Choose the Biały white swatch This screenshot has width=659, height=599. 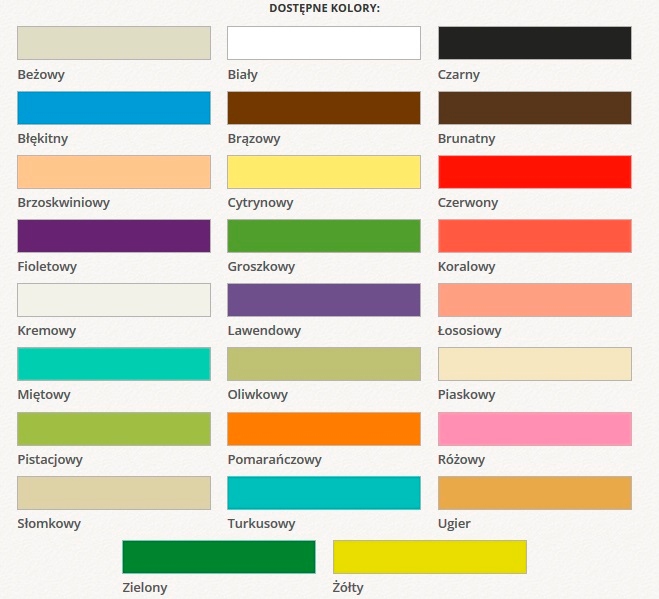click(x=324, y=43)
